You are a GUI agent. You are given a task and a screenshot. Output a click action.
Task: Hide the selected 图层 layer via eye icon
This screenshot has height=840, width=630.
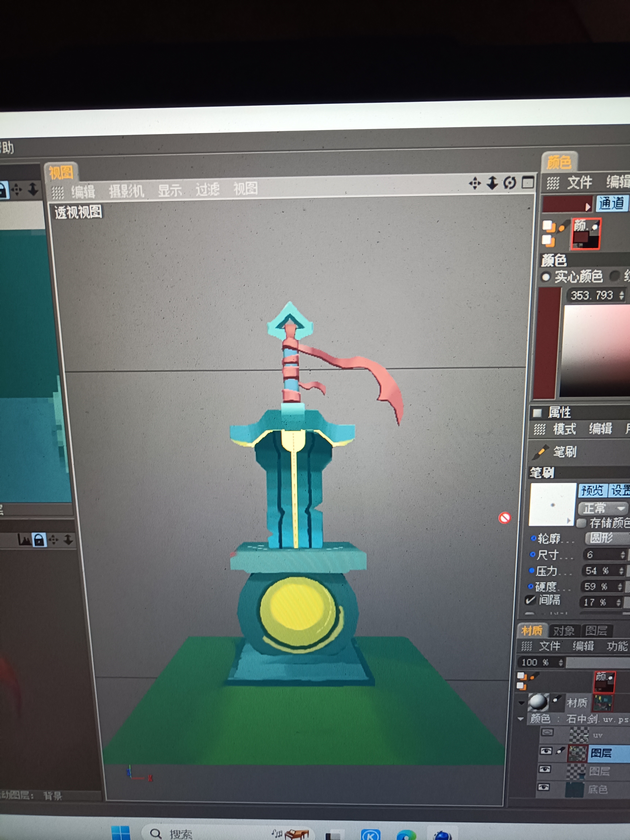click(546, 751)
